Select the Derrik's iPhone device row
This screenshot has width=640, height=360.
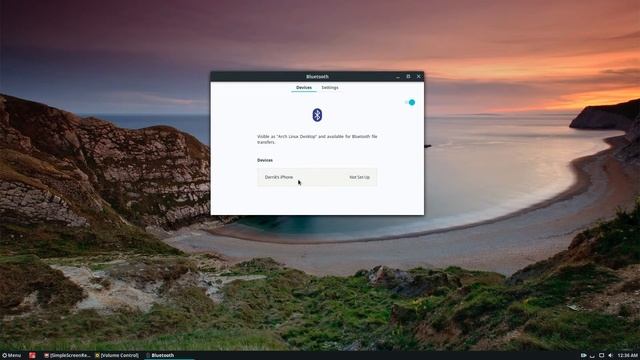317,177
